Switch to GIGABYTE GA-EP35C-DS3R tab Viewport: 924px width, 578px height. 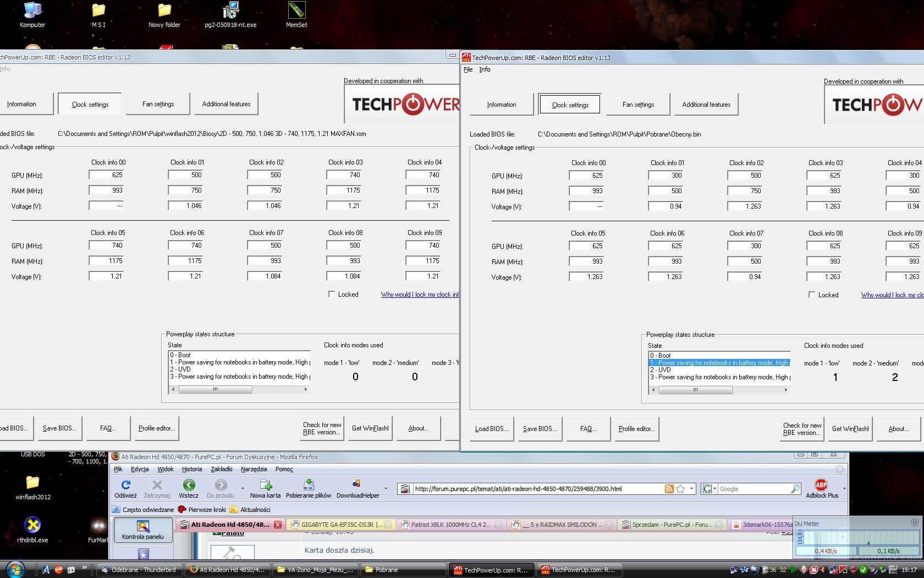coord(341,525)
